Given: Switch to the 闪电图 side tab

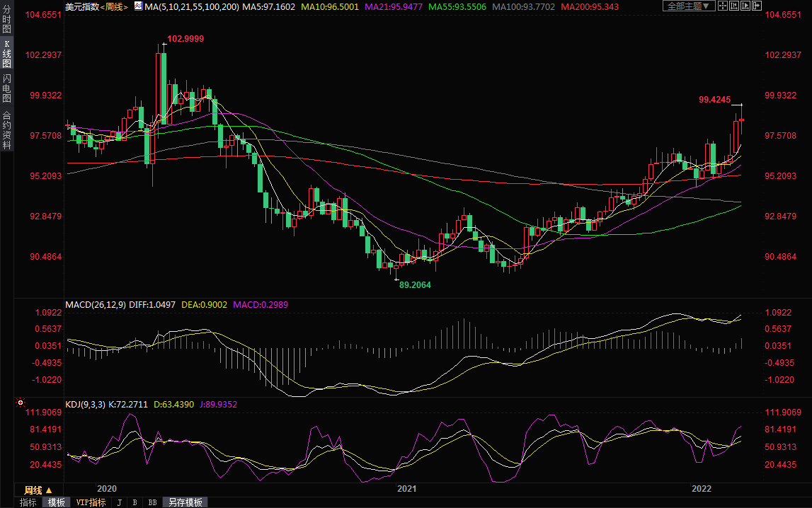Looking at the screenshot, I should (x=6, y=88).
